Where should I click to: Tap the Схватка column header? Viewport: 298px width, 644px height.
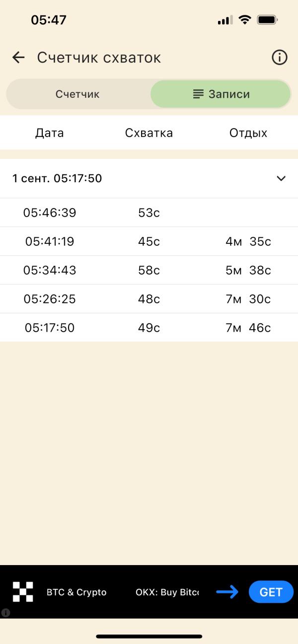[x=149, y=133]
